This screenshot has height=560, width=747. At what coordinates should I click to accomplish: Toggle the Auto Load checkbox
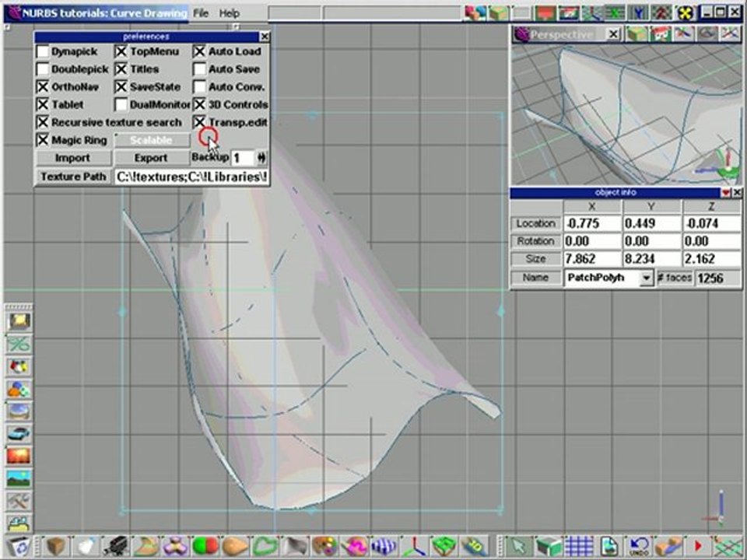click(x=200, y=51)
